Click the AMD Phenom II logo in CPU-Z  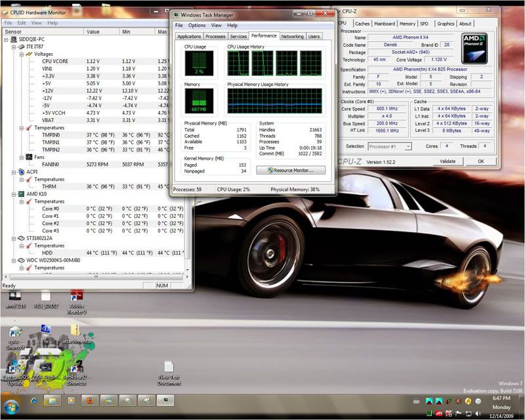(x=474, y=47)
